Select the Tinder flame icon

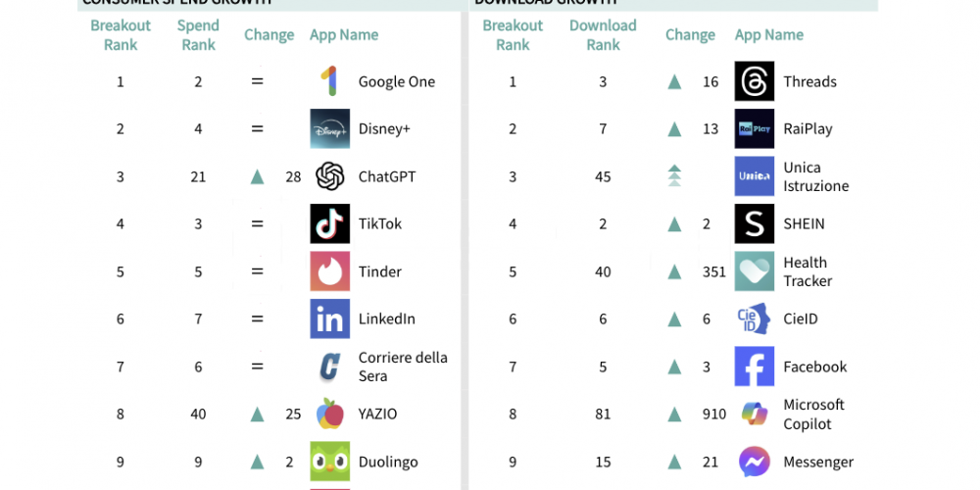click(x=330, y=271)
